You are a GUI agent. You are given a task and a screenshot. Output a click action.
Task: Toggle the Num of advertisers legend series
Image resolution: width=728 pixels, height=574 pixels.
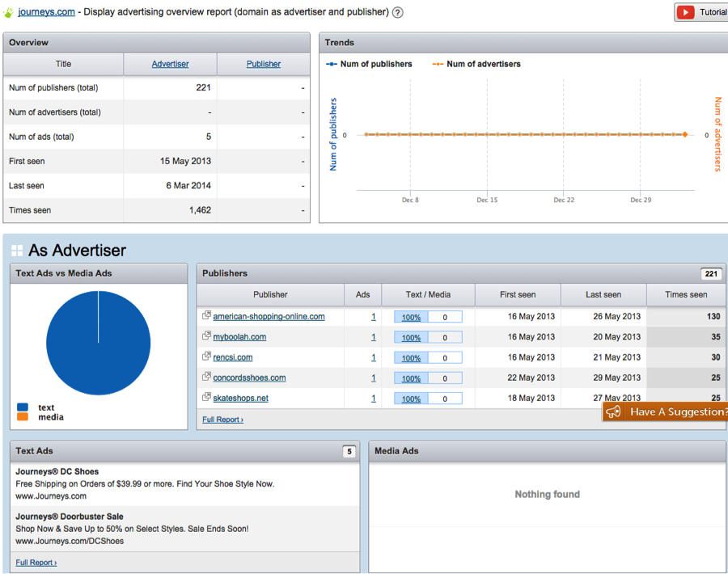pyautogui.click(x=476, y=64)
